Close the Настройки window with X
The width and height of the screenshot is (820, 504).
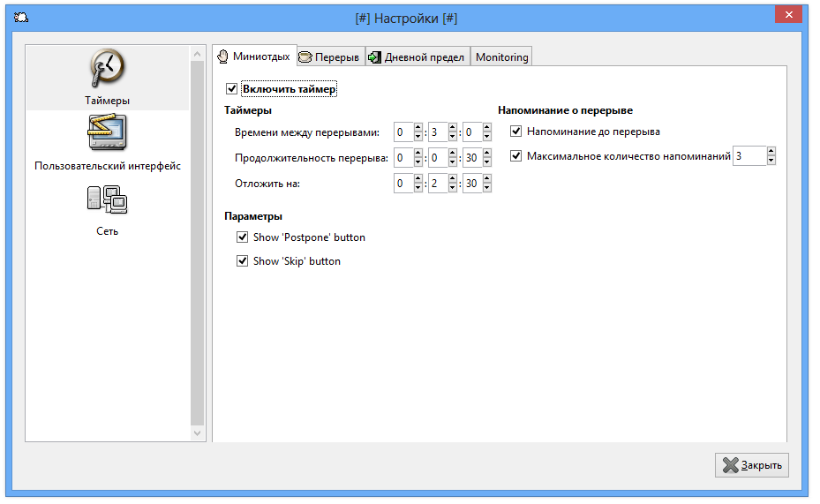[788, 15]
